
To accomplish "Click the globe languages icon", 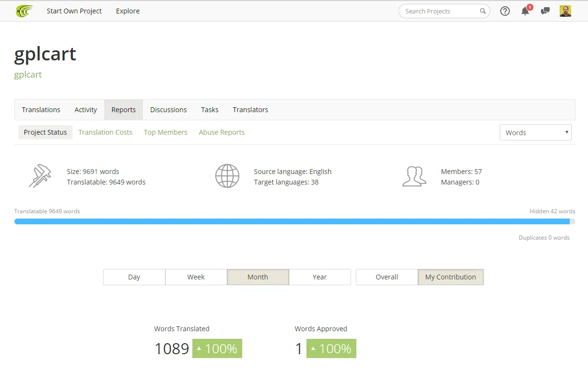I will 227,176.
